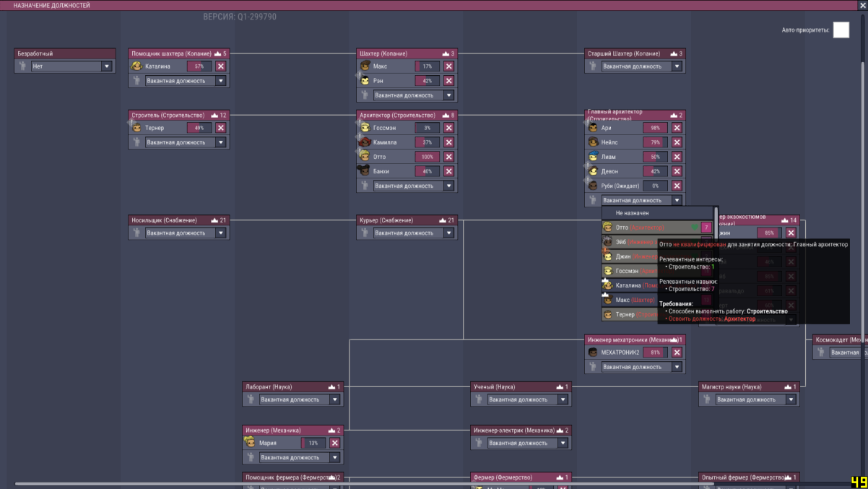Click Каталина's 57% progress bar

(x=199, y=66)
